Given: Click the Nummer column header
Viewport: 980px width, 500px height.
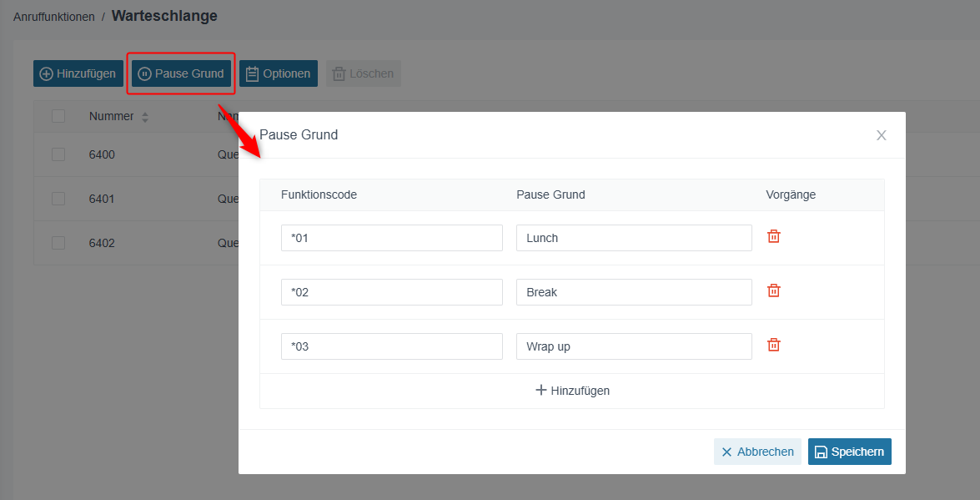Looking at the screenshot, I should (111, 116).
